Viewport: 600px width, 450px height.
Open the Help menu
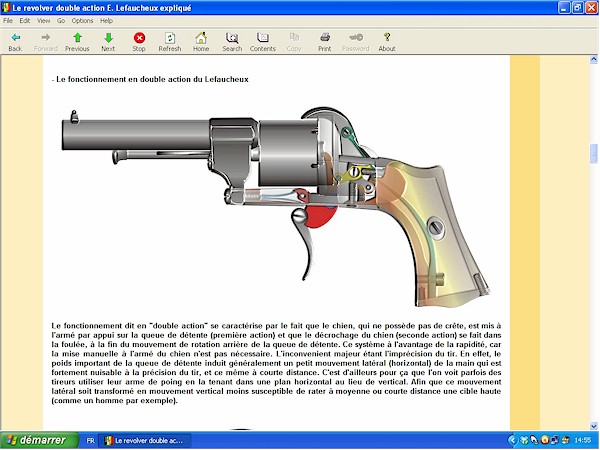coord(106,21)
